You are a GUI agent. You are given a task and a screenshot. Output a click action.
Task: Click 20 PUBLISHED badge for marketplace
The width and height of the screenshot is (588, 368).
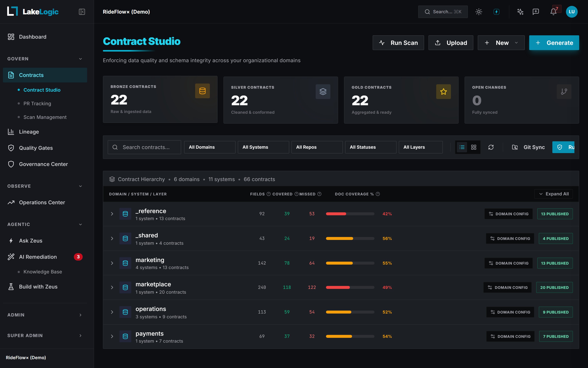(555, 287)
